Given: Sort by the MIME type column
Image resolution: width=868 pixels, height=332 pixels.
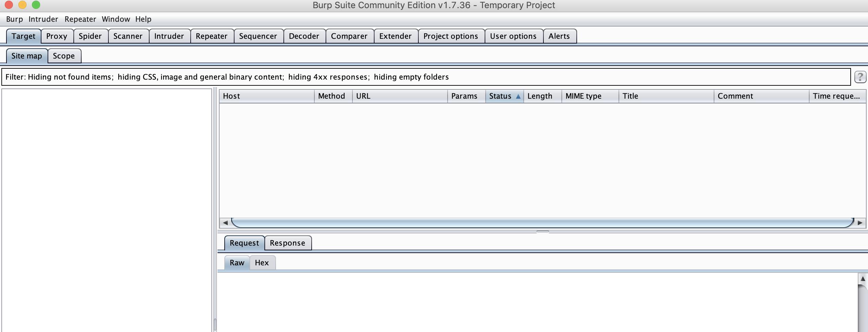Looking at the screenshot, I should click(x=590, y=96).
